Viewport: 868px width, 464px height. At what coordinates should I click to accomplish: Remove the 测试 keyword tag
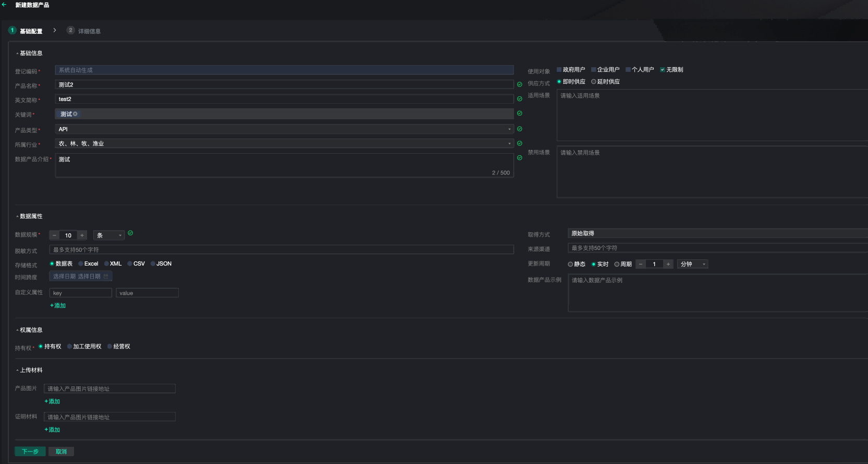(x=75, y=114)
